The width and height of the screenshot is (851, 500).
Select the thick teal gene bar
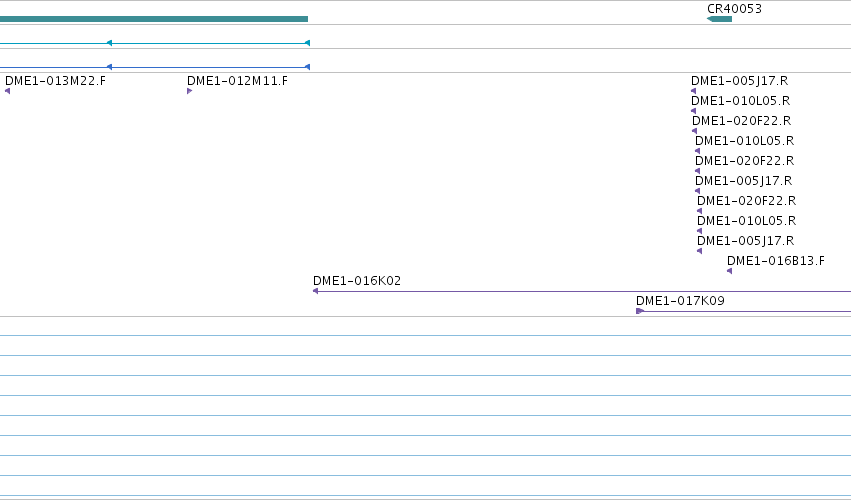(154, 19)
